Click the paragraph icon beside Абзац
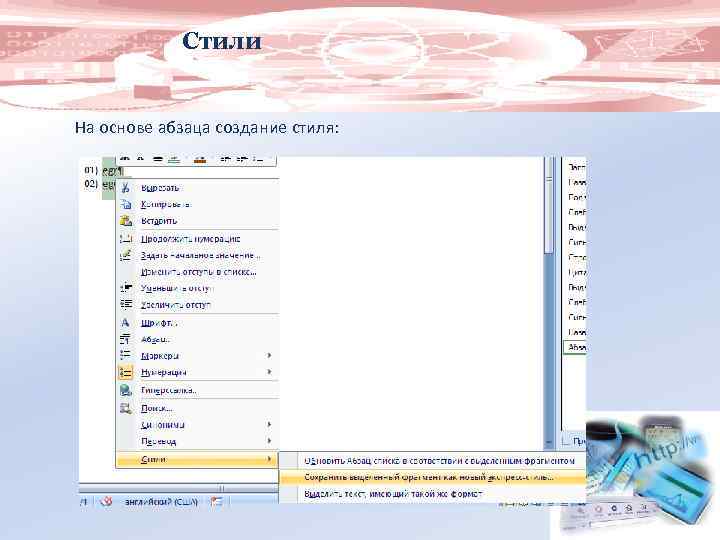 [125, 339]
